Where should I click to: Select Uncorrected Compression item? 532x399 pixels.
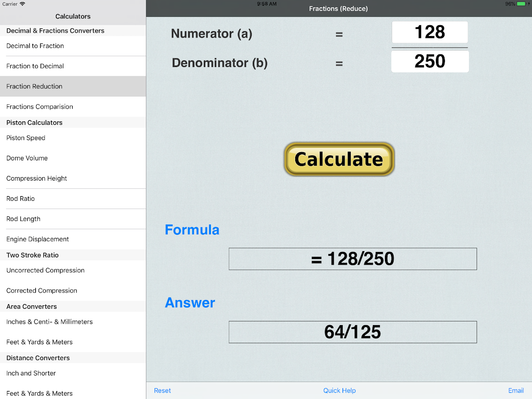[x=45, y=270]
